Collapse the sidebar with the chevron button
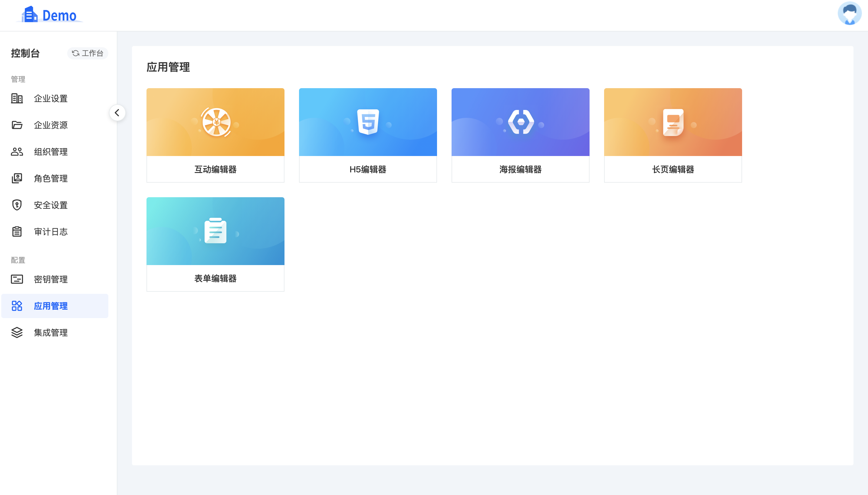This screenshot has width=868, height=495. pyautogui.click(x=117, y=112)
